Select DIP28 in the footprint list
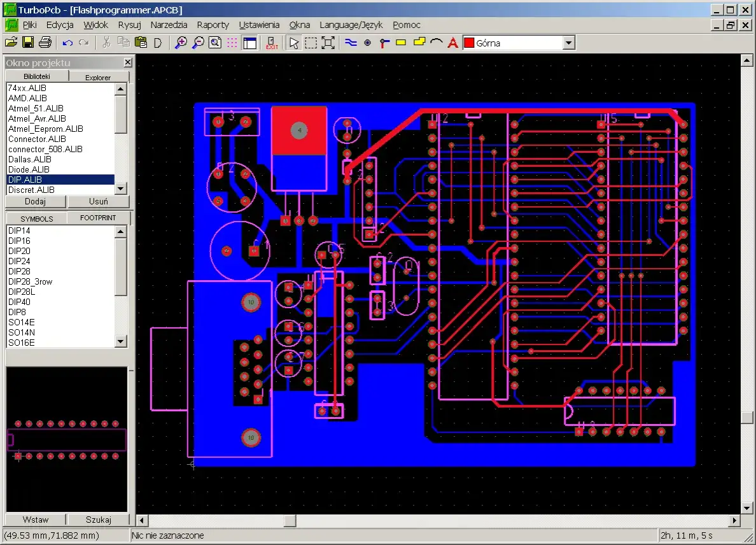The height and width of the screenshot is (545, 756). tap(19, 271)
